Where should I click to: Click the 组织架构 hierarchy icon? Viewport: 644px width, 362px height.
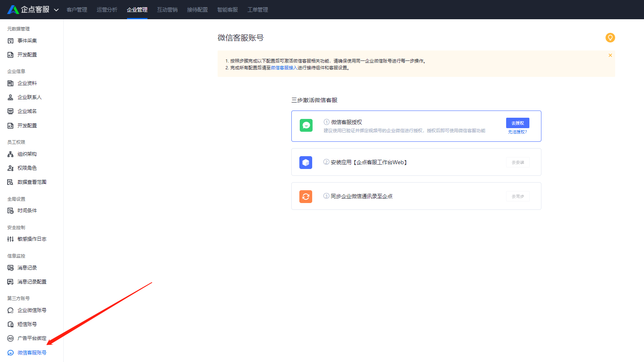[10, 154]
